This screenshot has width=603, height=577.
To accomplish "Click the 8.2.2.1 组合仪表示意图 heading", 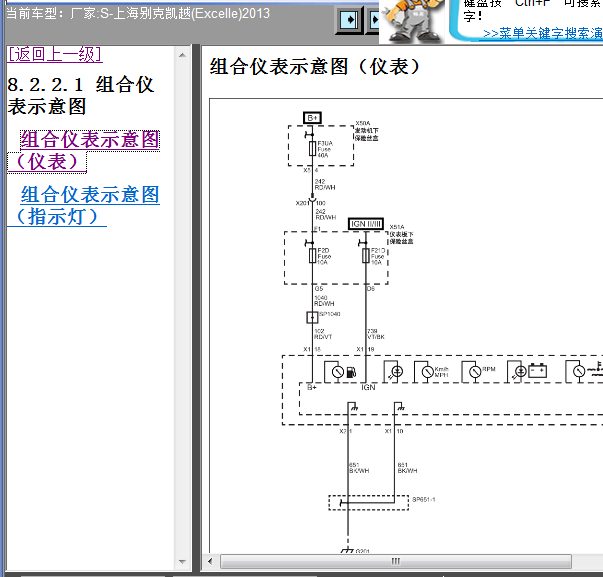I will 81,95.
